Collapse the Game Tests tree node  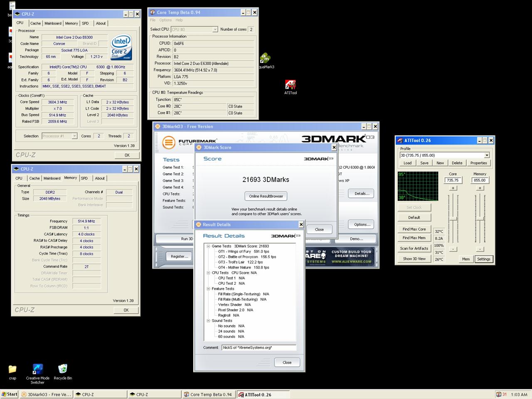208,246
